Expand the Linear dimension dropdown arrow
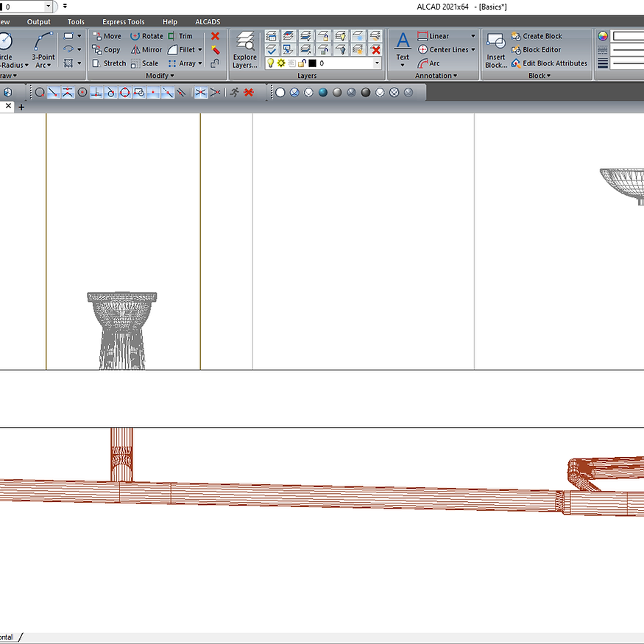644x644 pixels. (473, 36)
